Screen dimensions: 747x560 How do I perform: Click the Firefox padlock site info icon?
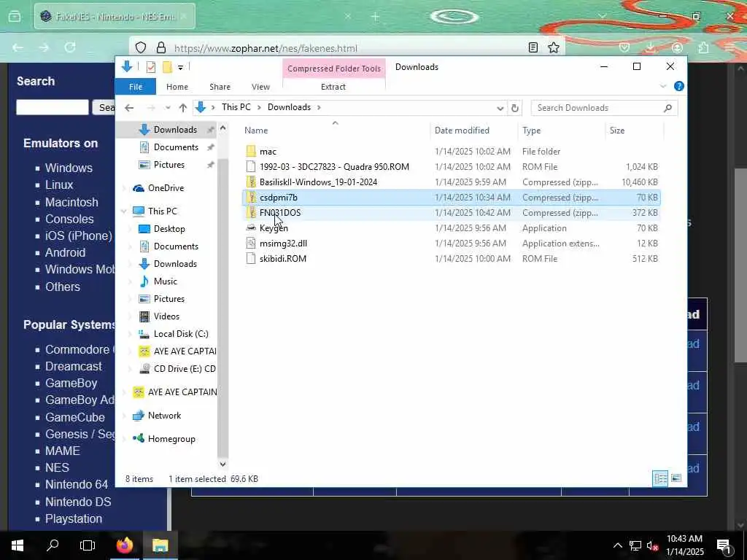[161, 47]
